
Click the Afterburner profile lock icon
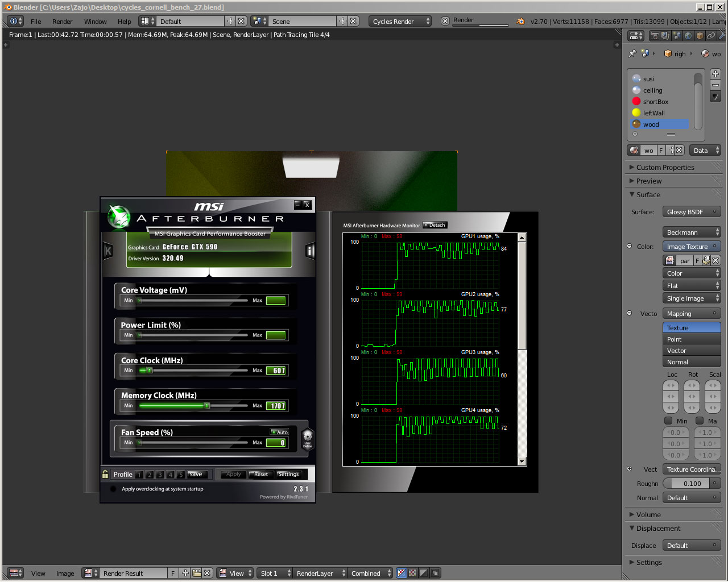pos(105,474)
